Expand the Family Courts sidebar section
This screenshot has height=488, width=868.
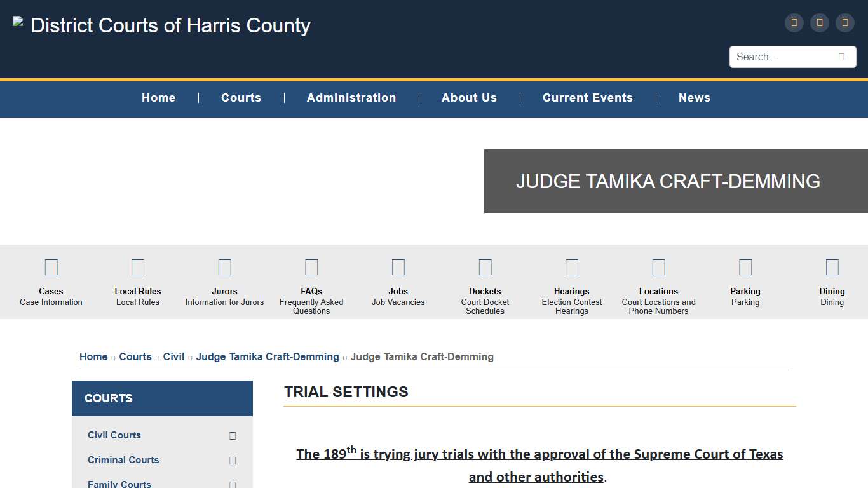[x=233, y=484]
